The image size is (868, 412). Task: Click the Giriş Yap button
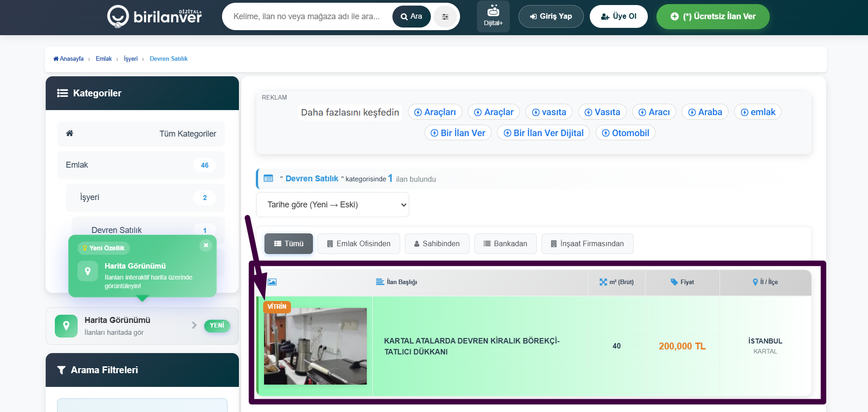(550, 16)
